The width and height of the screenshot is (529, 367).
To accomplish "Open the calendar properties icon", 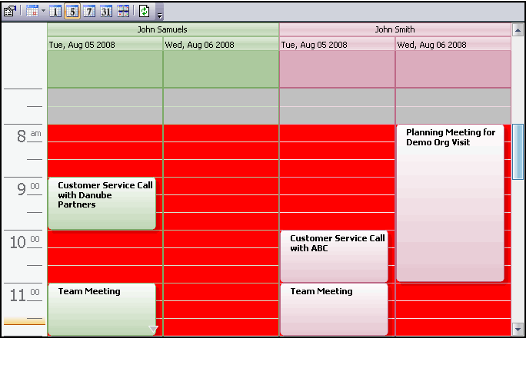I will tap(10, 11).
